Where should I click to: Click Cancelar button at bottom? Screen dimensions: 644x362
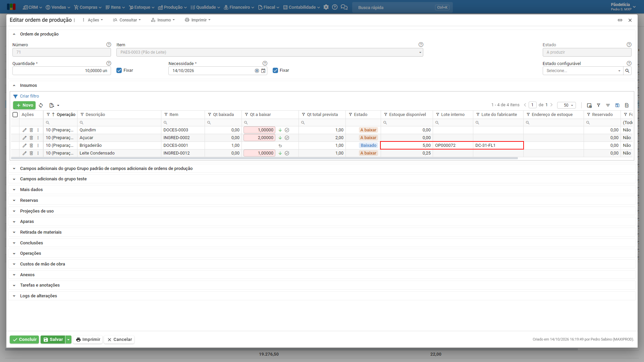pyautogui.click(x=119, y=340)
